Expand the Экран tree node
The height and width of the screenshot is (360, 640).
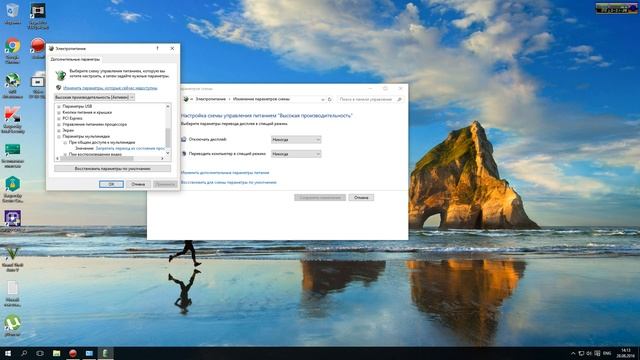pyautogui.click(x=59, y=130)
